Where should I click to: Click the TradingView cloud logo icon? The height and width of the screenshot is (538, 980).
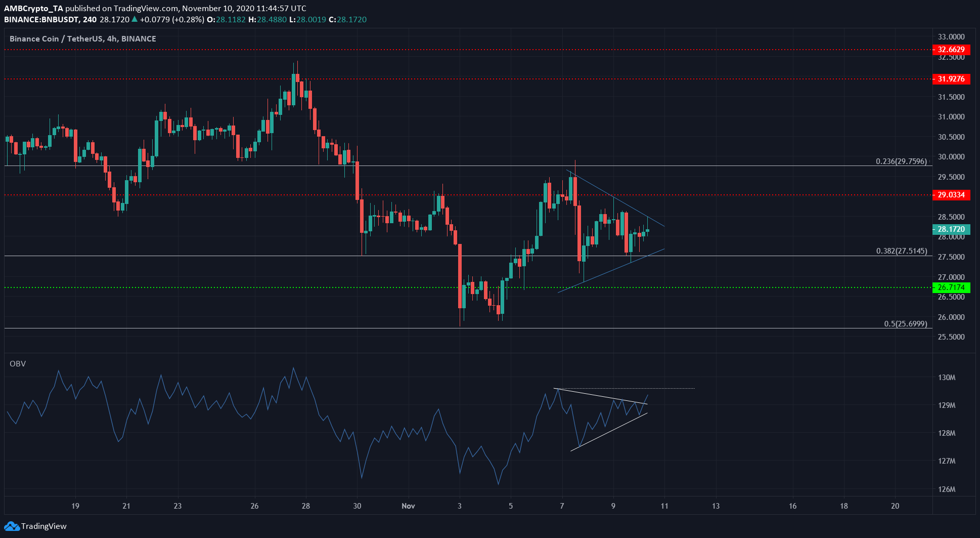point(12,526)
